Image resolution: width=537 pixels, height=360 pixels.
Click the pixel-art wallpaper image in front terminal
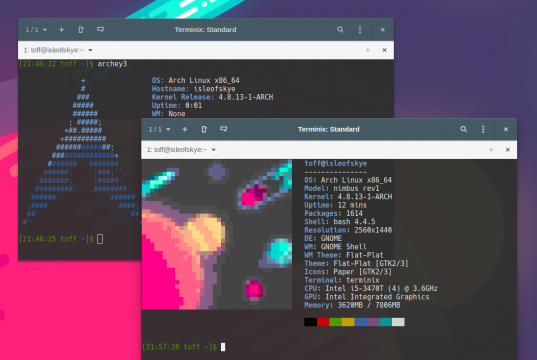click(x=217, y=235)
